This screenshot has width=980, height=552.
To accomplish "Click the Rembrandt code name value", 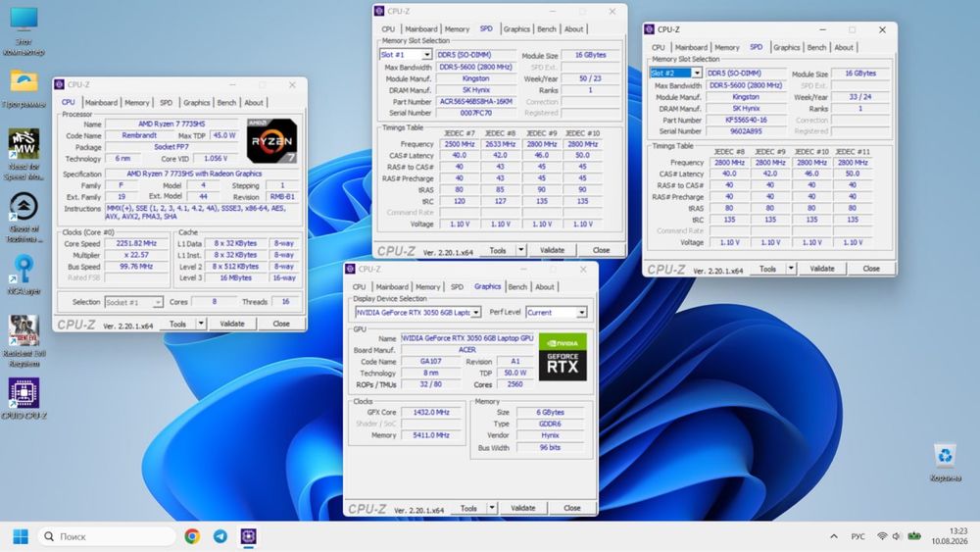I will [x=139, y=135].
